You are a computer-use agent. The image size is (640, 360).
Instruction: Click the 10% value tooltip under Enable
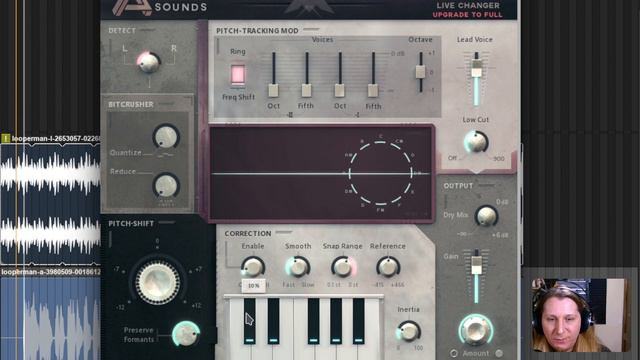253,286
